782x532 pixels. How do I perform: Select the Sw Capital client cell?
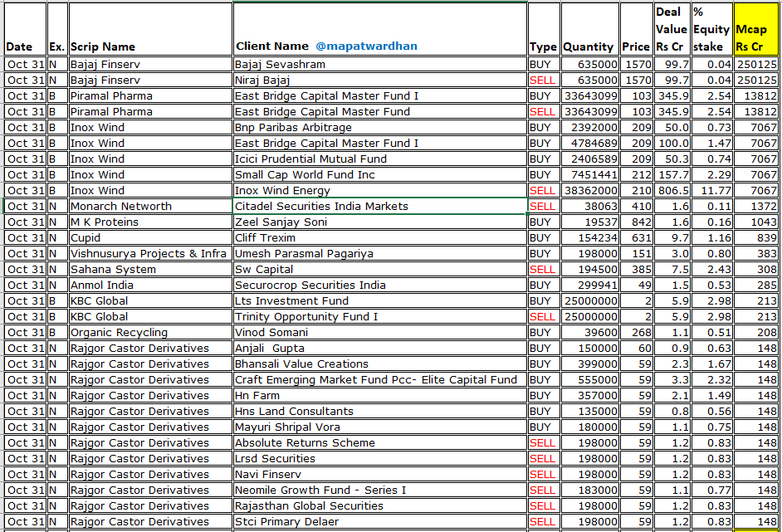click(x=380, y=269)
